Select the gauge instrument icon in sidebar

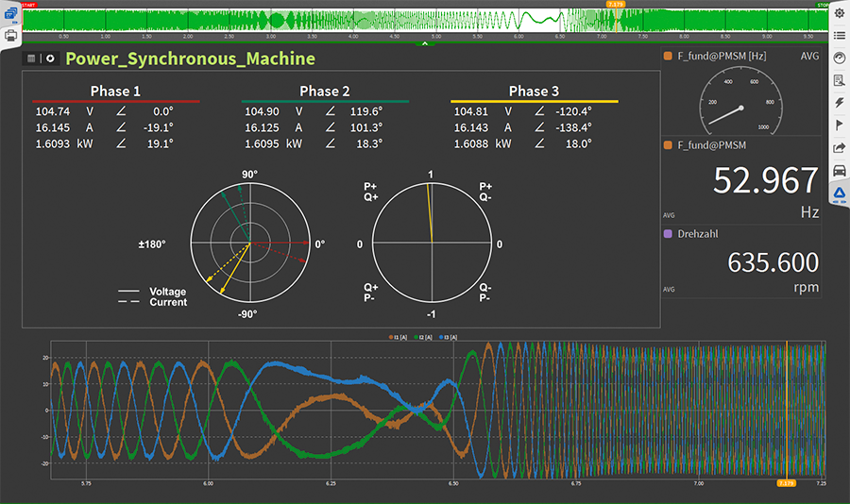[x=839, y=58]
